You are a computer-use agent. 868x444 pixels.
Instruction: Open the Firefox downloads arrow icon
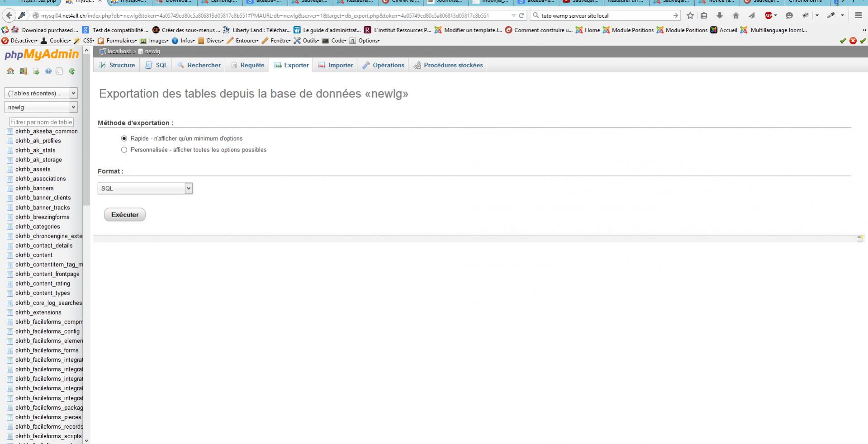pyautogui.click(x=720, y=15)
